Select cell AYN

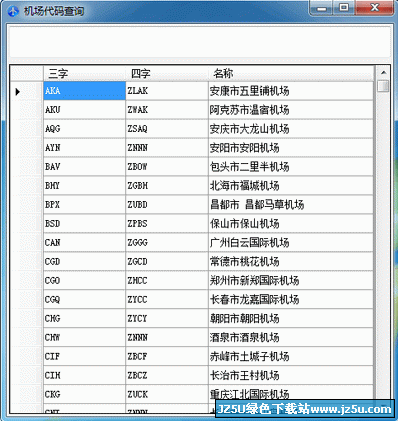tap(85, 148)
